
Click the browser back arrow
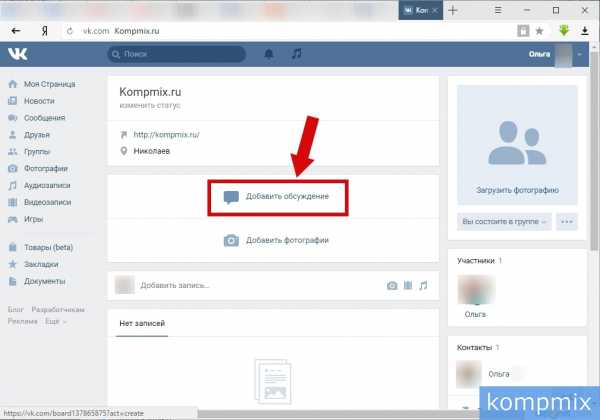click(16, 31)
